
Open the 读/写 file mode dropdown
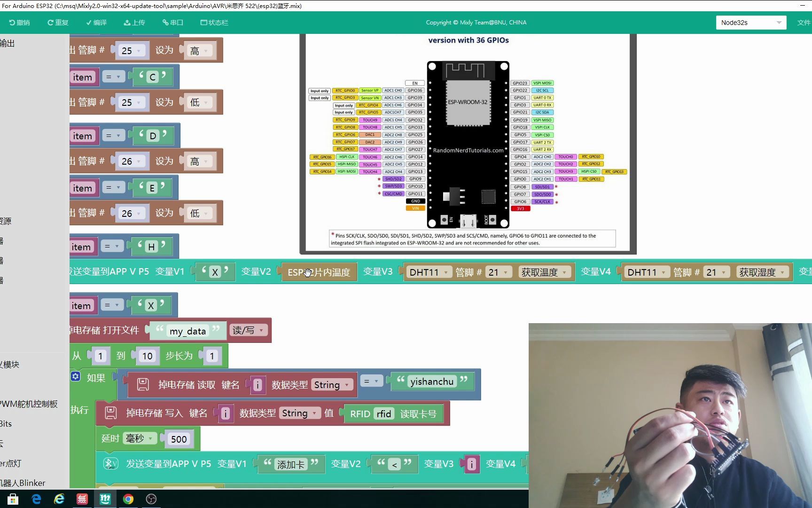click(249, 330)
